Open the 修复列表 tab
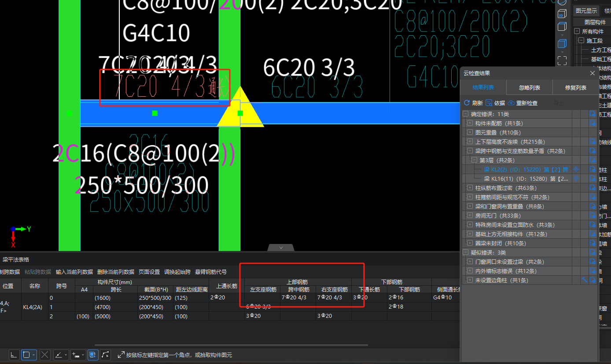Screen dimensions: 611x364 point(576,87)
